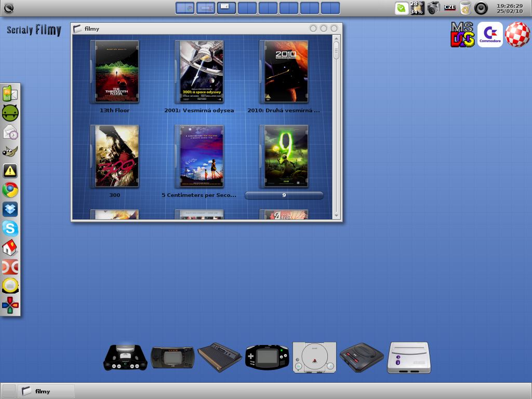Image resolution: width=532 pixels, height=399 pixels.
Task: Open the clock showing 19:26:29
Action: click(x=510, y=8)
